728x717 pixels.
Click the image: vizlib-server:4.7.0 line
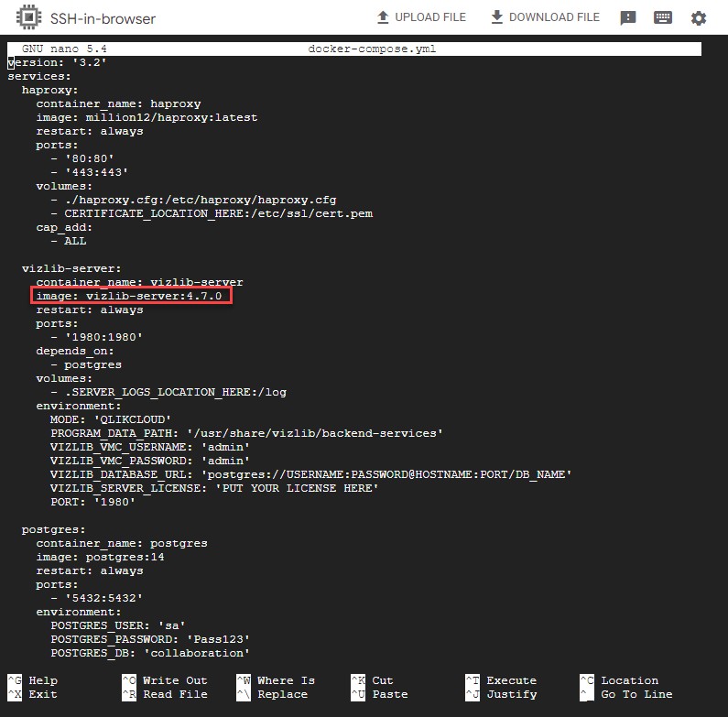129,296
